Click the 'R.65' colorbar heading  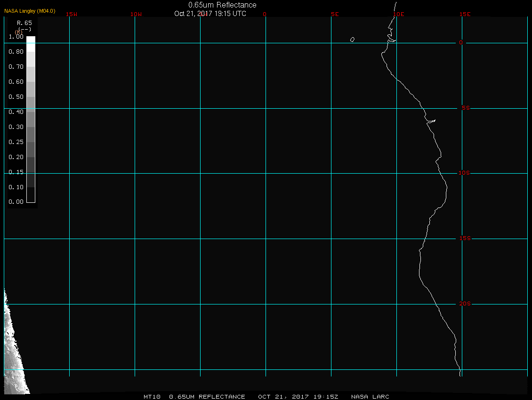click(24, 23)
